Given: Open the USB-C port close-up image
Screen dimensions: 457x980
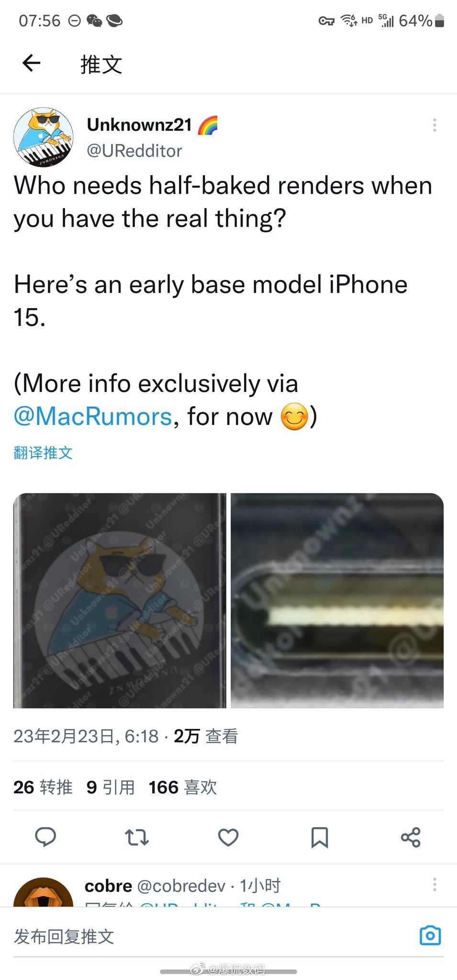Looking at the screenshot, I should pos(337,601).
